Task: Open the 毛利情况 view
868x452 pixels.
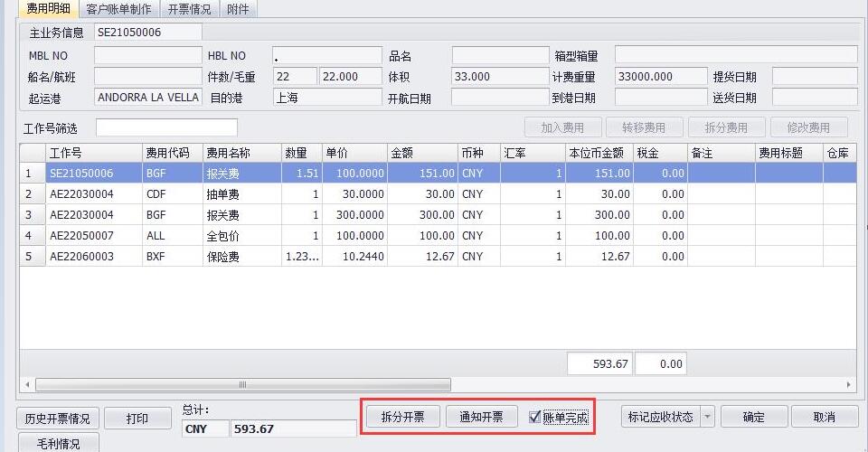Action: 57,443
